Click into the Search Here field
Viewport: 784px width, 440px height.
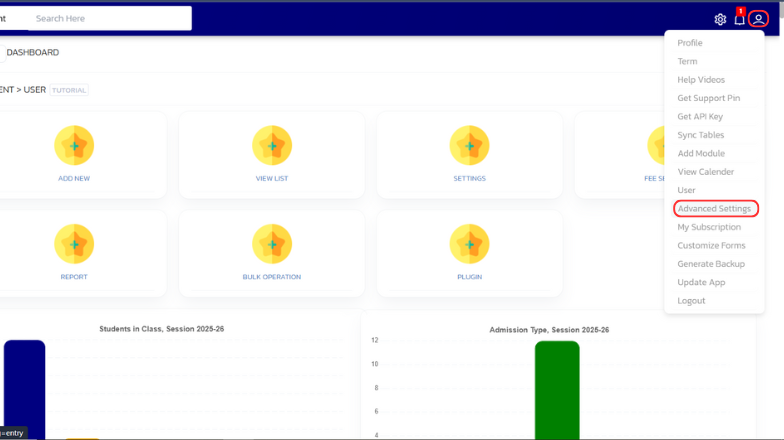110,18
